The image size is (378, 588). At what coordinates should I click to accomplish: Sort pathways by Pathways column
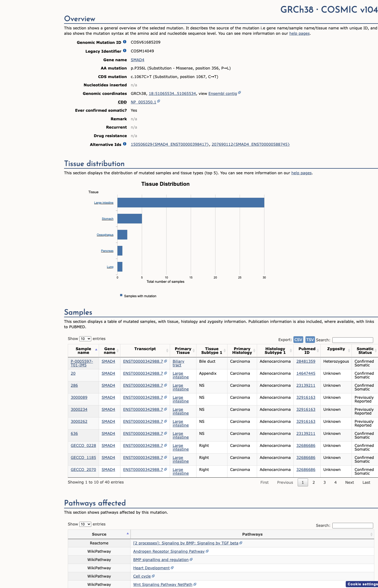pyautogui.click(x=252, y=534)
